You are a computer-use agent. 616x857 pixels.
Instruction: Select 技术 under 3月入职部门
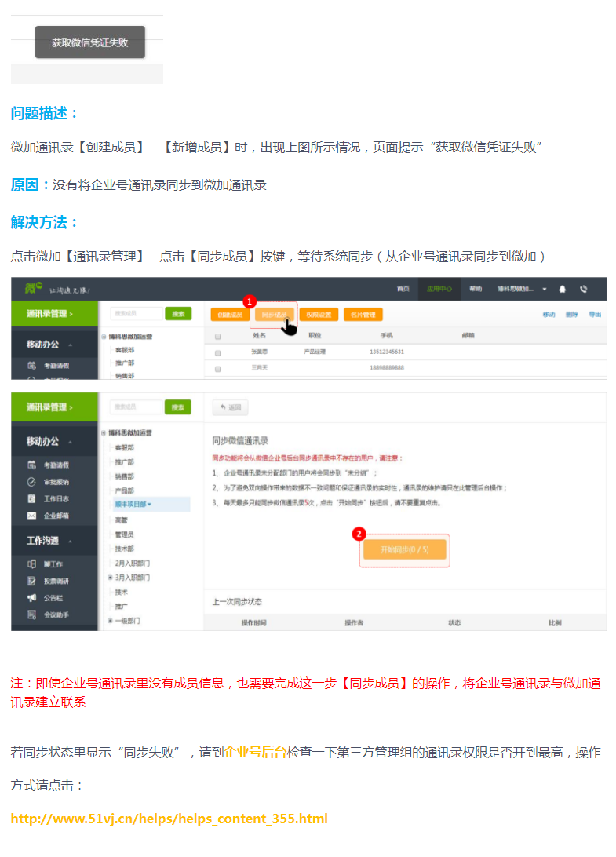122,592
